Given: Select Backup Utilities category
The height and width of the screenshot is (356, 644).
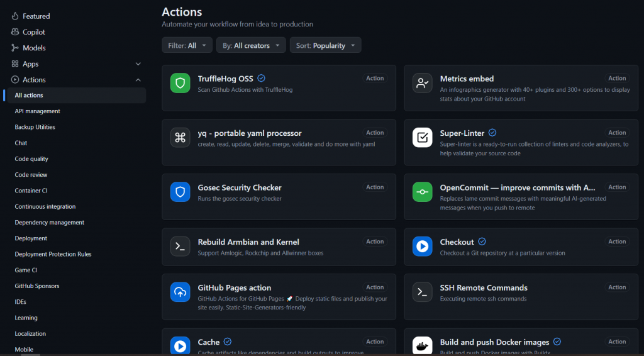Looking at the screenshot, I should [x=35, y=127].
